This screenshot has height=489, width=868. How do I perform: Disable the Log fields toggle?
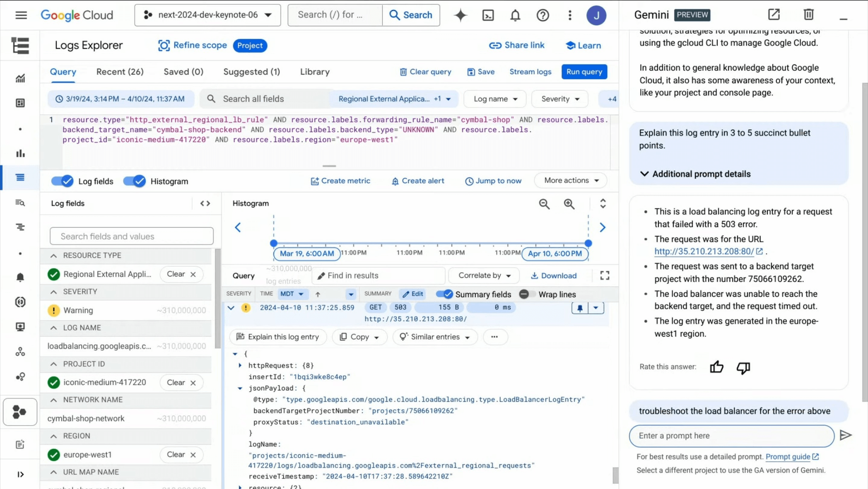[62, 181]
